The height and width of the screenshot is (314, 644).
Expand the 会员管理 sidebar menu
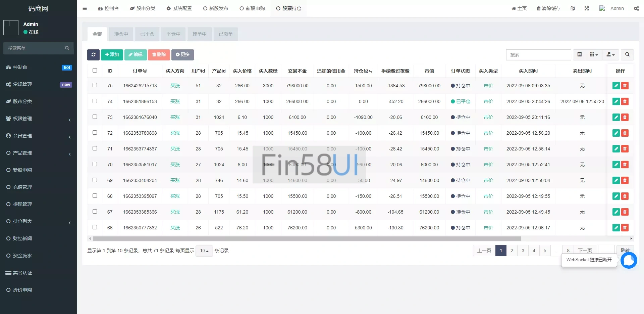tap(38, 136)
